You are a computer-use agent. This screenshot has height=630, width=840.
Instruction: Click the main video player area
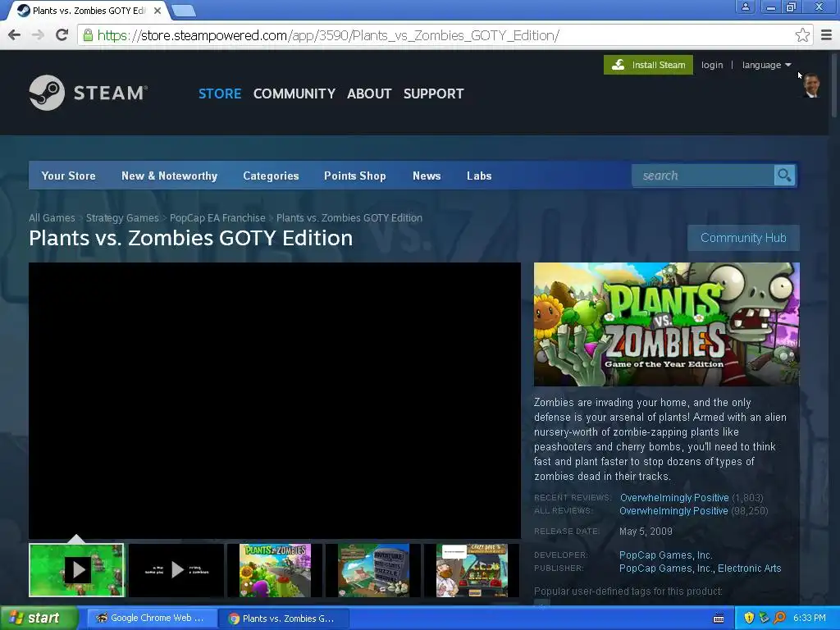point(274,400)
